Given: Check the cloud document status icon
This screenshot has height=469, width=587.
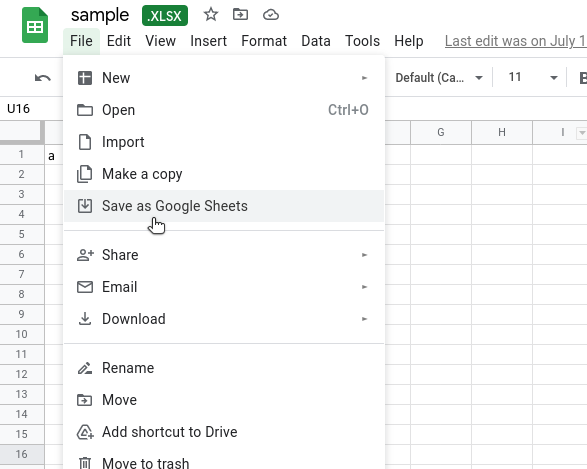Looking at the screenshot, I should click(x=271, y=15).
